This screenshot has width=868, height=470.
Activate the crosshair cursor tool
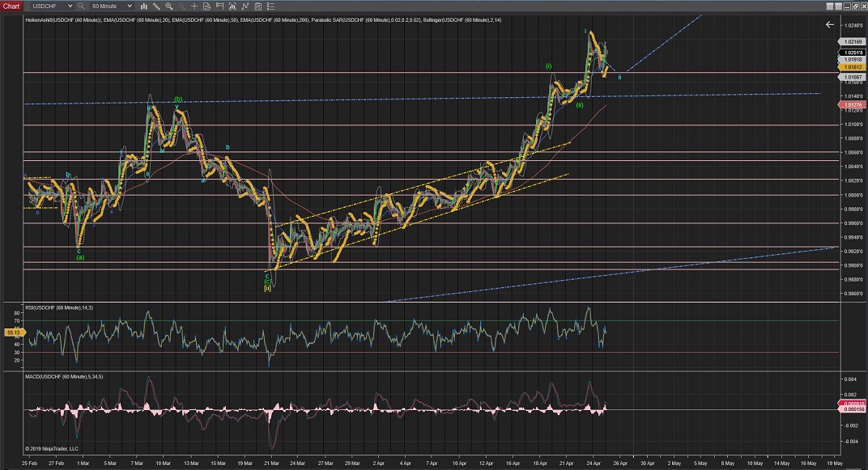pos(194,6)
